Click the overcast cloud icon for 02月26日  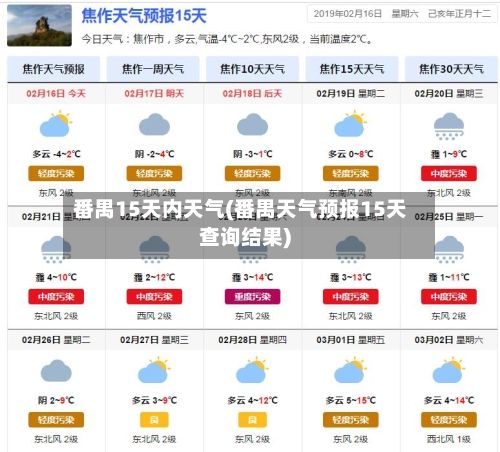56,370
